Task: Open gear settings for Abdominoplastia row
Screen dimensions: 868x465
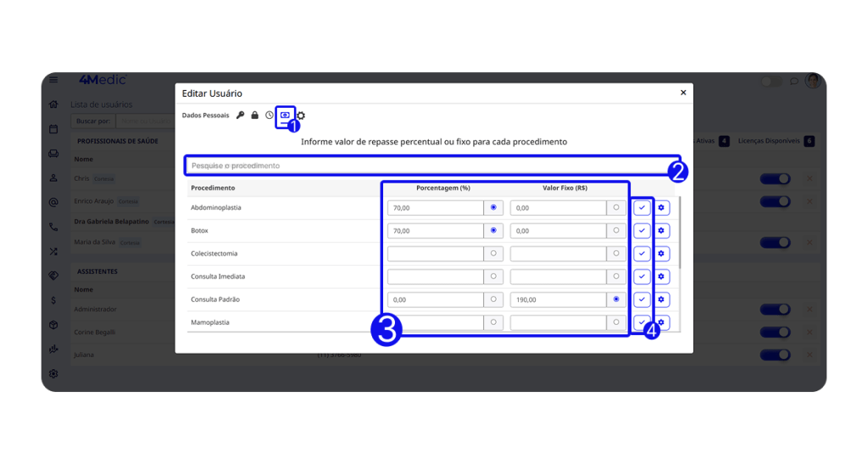Action: 661,208
